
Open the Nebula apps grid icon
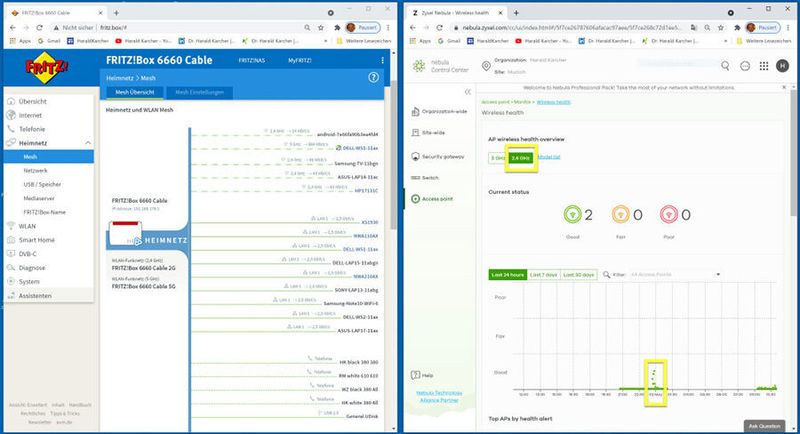tap(764, 66)
